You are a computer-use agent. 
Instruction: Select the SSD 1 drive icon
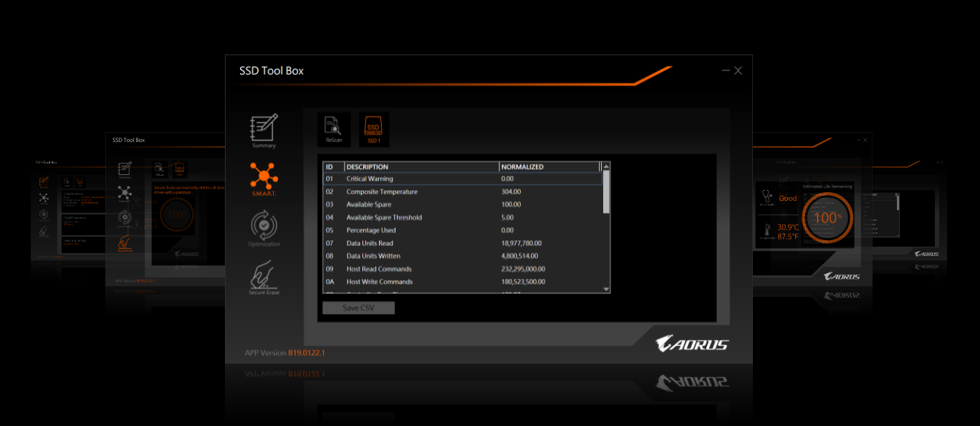(x=373, y=129)
